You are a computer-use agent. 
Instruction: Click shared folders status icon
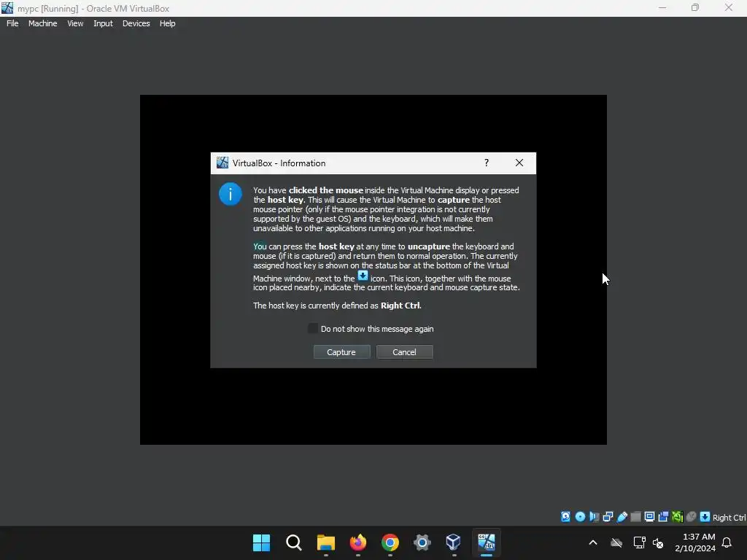click(635, 517)
